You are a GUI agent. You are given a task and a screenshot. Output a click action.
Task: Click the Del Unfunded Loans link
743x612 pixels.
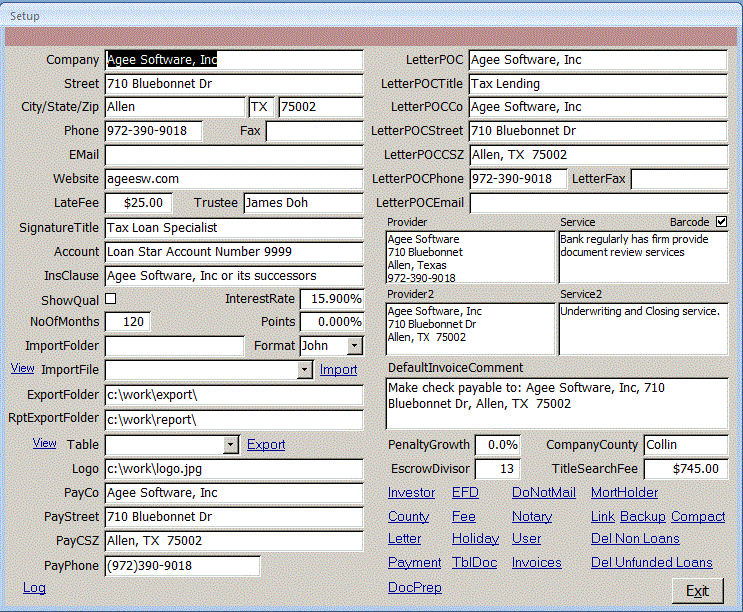[x=651, y=563]
